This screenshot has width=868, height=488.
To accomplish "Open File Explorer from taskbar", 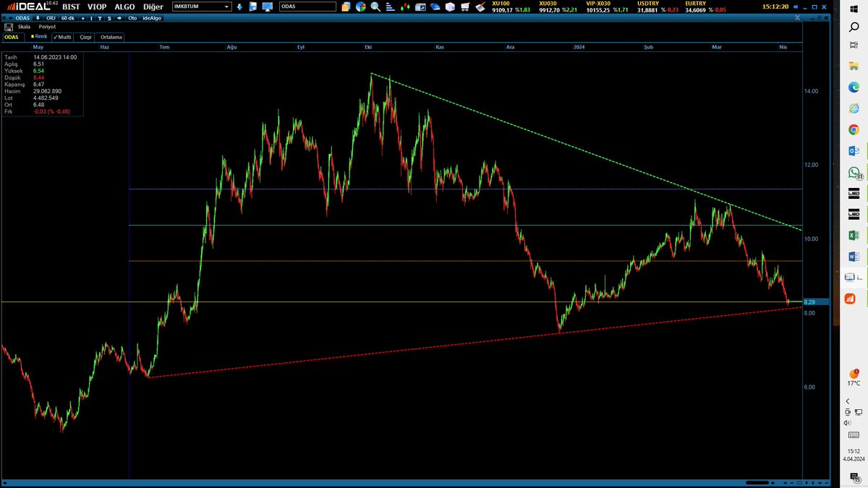I will point(854,66).
